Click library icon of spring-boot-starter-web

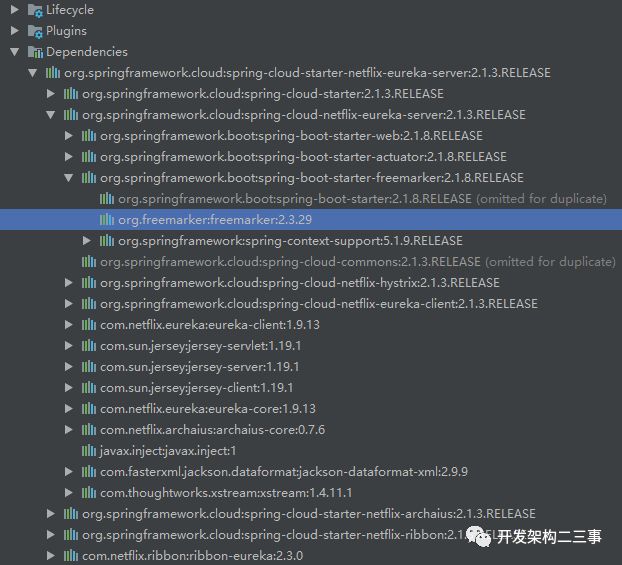(89, 136)
